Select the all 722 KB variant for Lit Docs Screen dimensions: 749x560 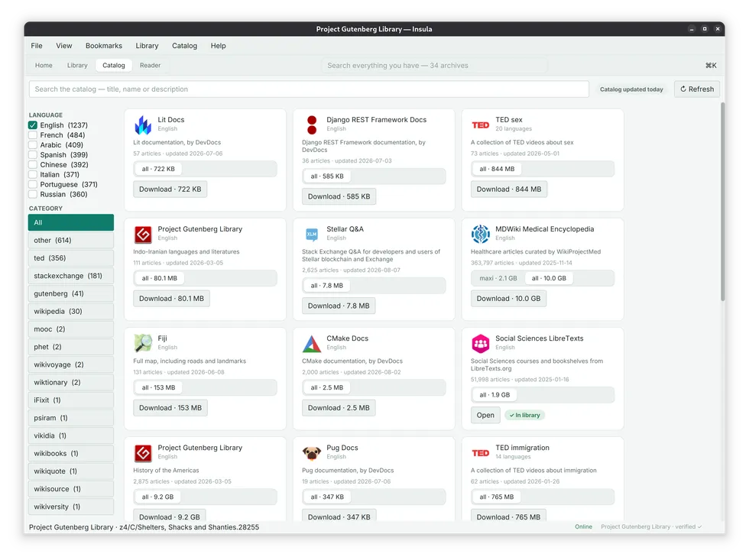pyautogui.click(x=158, y=169)
